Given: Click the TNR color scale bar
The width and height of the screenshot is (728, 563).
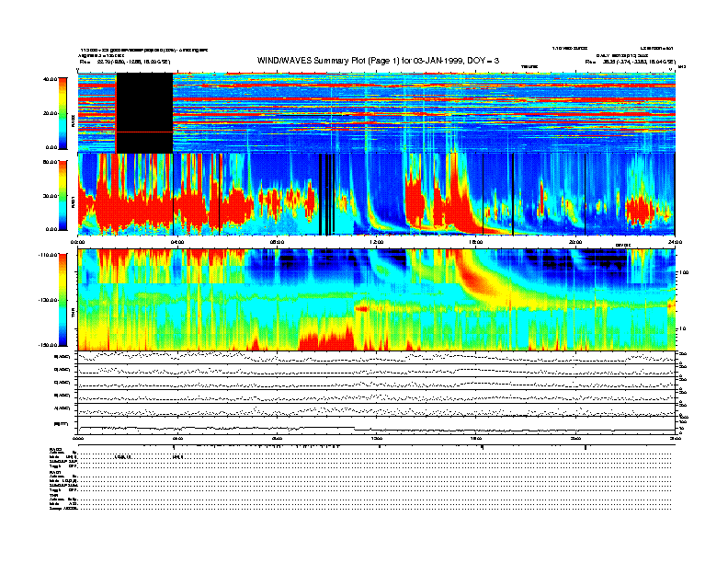Looking at the screenshot, I should [x=63, y=300].
